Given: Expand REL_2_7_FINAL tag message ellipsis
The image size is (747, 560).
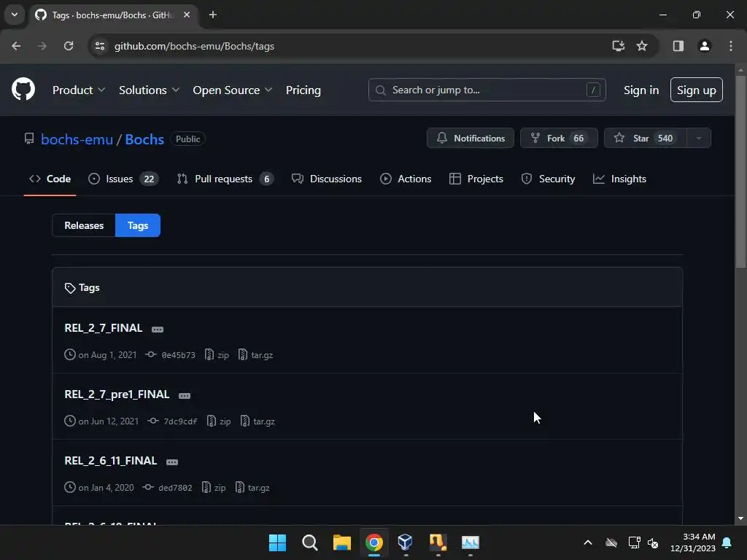Looking at the screenshot, I should [x=158, y=329].
